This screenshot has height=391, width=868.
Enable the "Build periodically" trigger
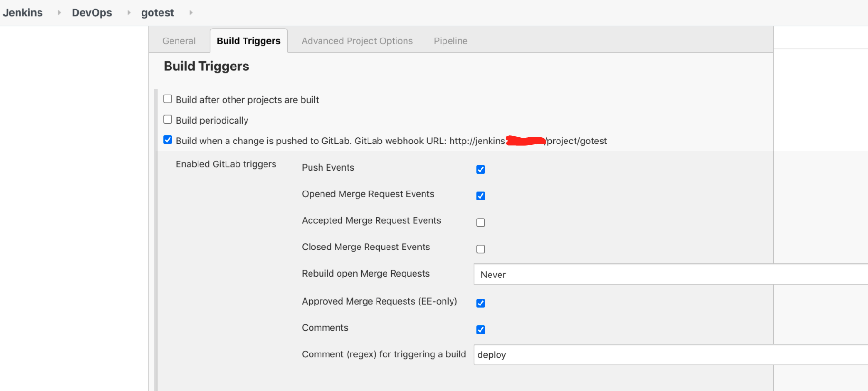(168, 119)
